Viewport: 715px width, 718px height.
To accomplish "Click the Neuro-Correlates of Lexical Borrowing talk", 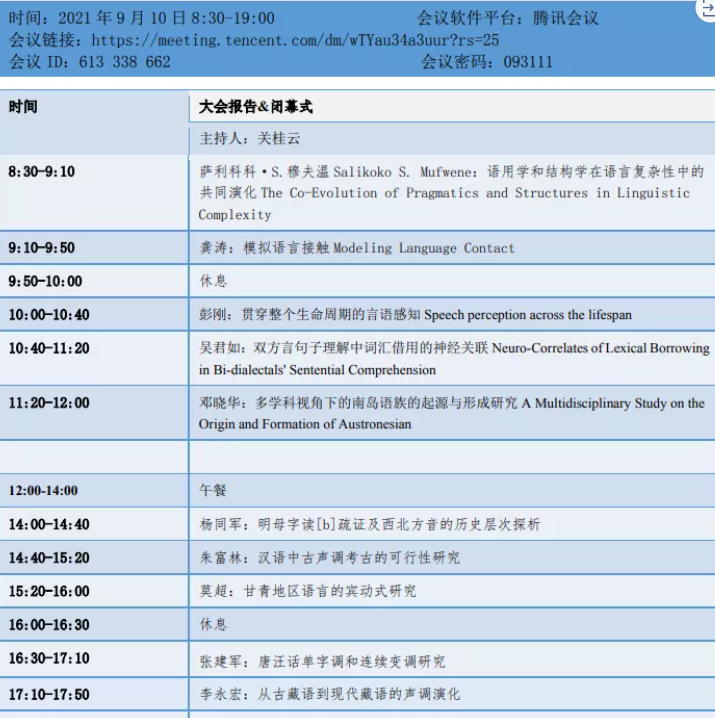I will coord(453,359).
